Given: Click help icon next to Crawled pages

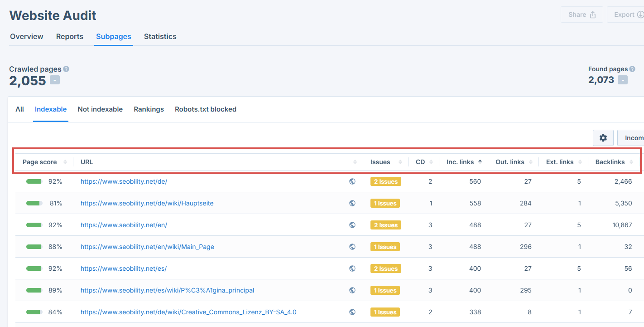Looking at the screenshot, I should coord(66,69).
